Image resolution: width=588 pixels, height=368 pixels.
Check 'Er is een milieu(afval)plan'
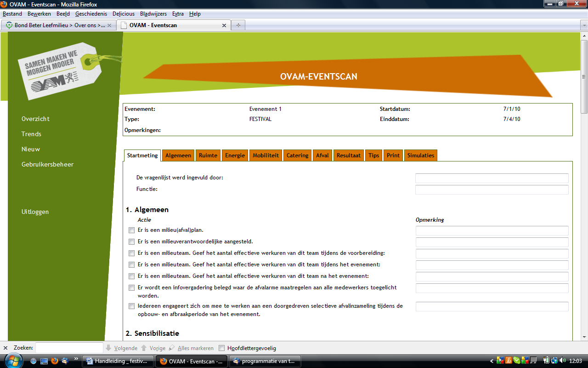click(x=131, y=230)
